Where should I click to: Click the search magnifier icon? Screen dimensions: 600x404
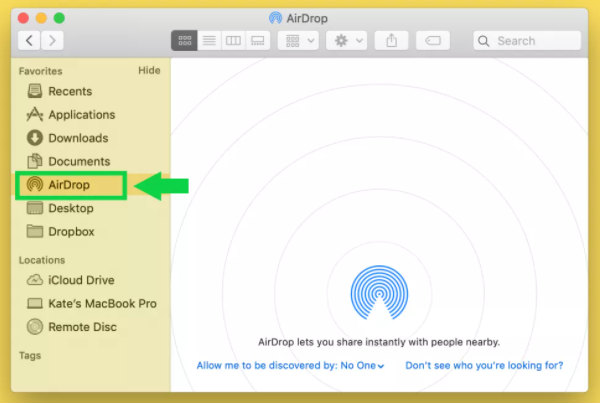tap(484, 41)
